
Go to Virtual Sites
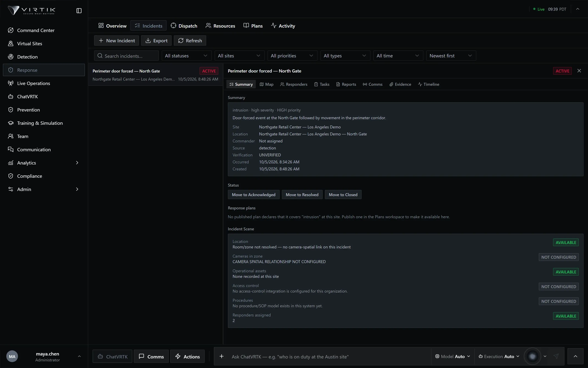[44, 44]
